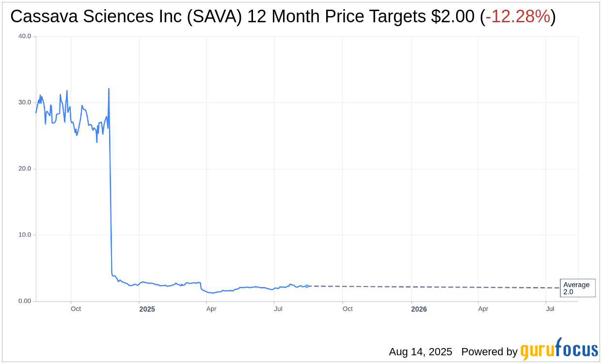
Task: Click the red -12.28% percentage in title
Action: [518, 17]
